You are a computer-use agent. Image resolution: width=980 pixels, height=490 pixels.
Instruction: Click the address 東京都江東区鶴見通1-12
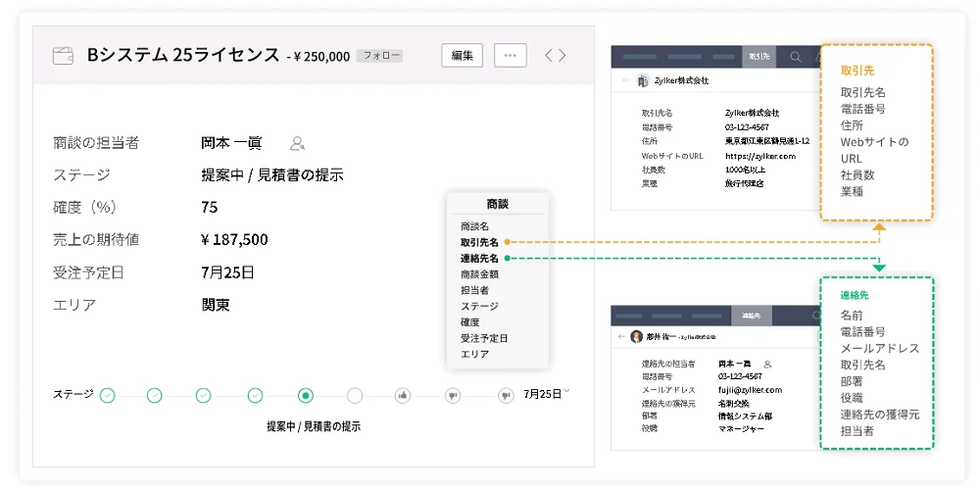(x=767, y=141)
